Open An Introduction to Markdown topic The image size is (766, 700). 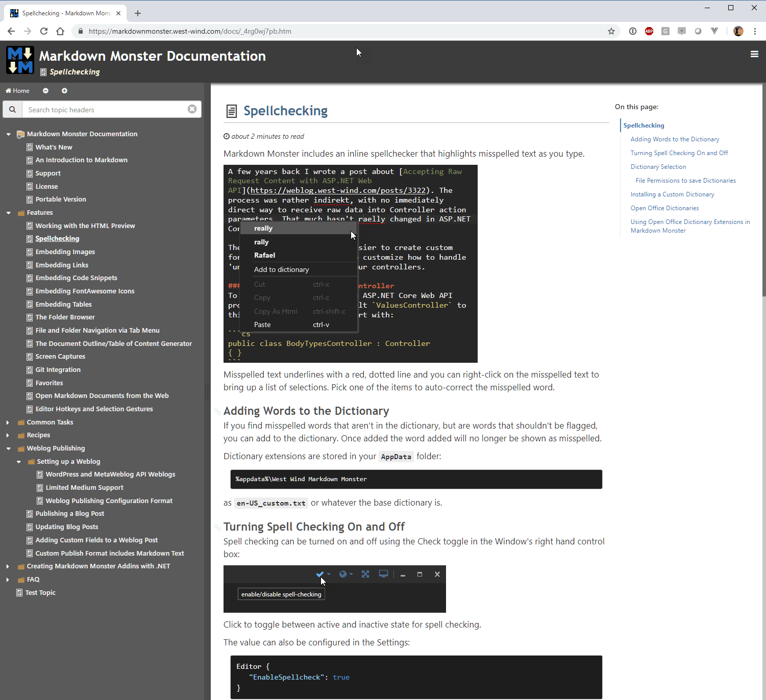pyautogui.click(x=82, y=160)
